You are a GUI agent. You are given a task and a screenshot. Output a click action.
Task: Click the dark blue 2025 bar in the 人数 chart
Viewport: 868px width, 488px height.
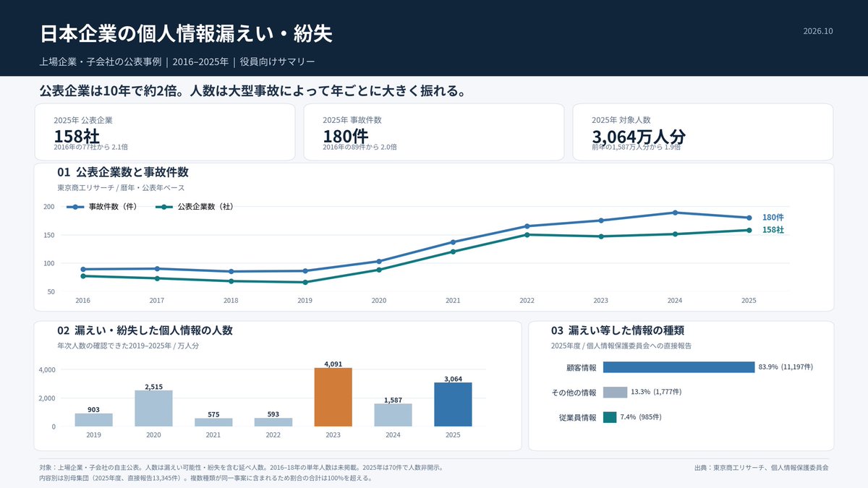[453, 404]
